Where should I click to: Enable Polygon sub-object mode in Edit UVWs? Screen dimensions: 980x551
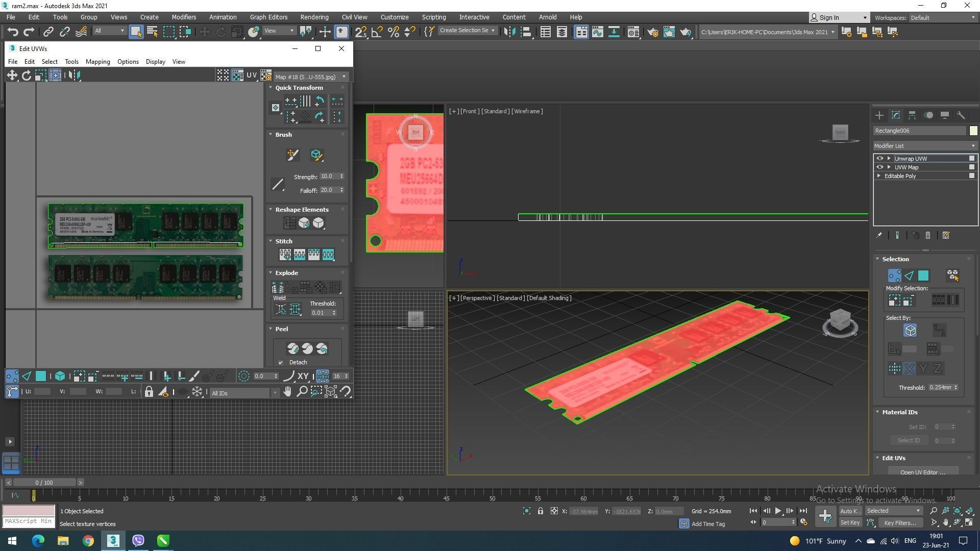tap(41, 377)
